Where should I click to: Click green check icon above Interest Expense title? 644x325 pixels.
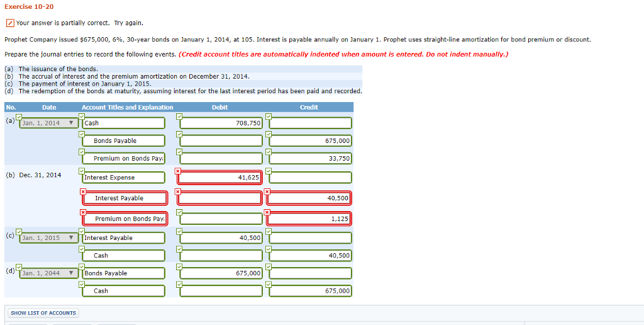tap(82, 171)
